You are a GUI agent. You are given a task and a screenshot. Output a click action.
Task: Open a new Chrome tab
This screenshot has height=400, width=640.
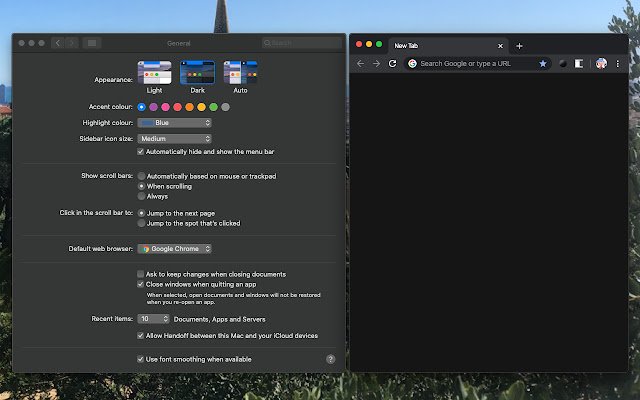[x=519, y=46]
